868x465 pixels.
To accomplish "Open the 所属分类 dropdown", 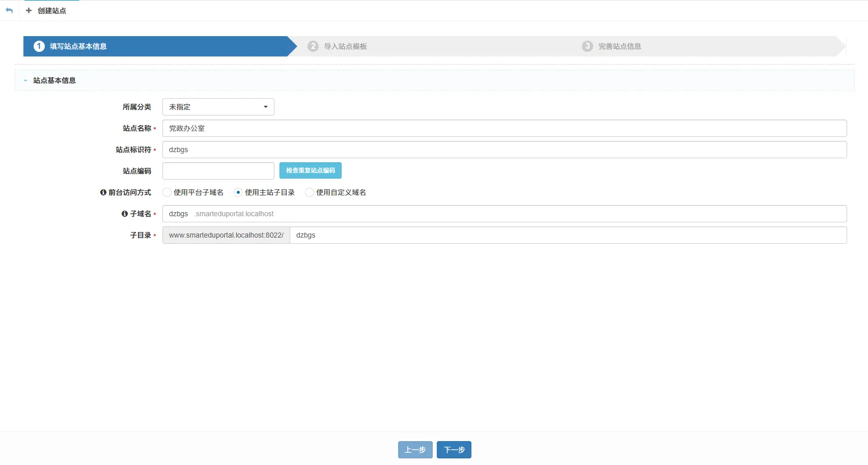I will click(218, 107).
